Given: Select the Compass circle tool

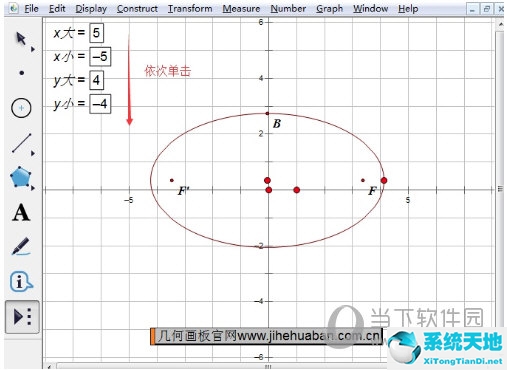Looking at the screenshot, I should point(21,108).
